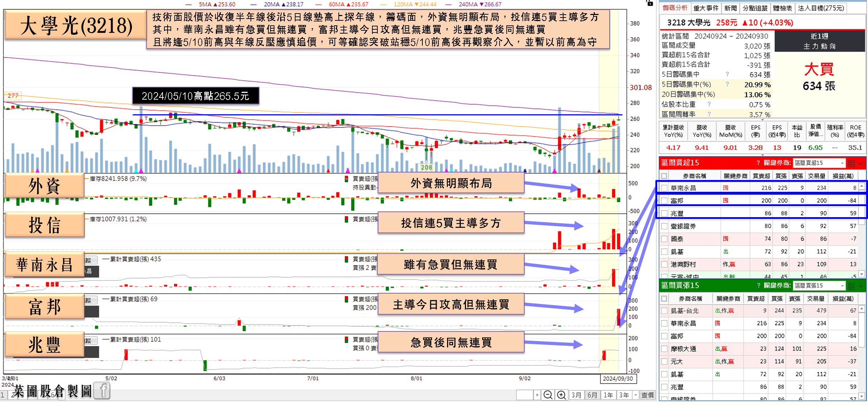Click up arrow of 區間買超15 table scrollbar
This screenshot has width=868, height=410.
point(862,186)
